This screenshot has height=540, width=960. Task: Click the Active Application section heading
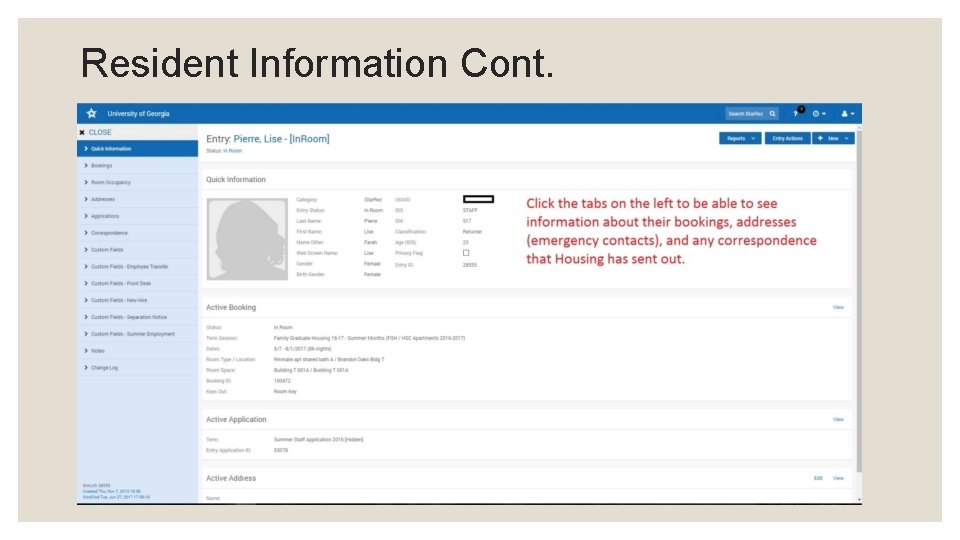[x=236, y=419]
